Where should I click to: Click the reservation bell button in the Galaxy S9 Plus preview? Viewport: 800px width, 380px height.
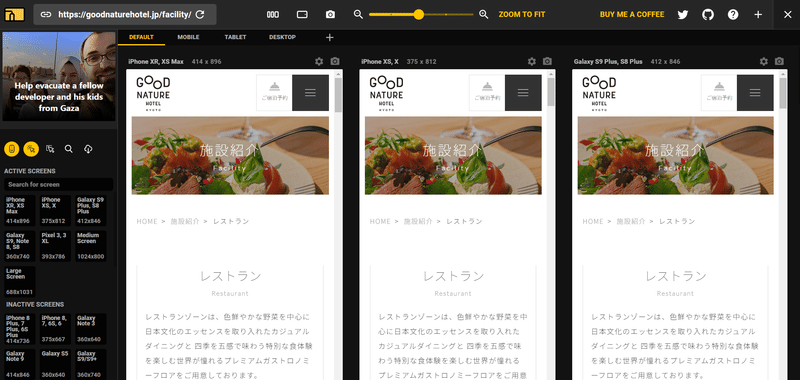click(719, 93)
